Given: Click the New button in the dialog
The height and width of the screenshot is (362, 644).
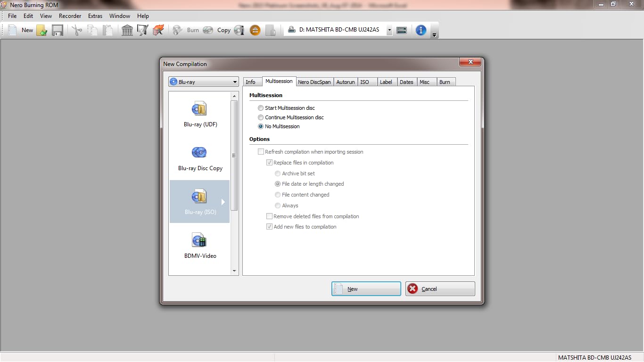Looking at the screenshot, I should [x=366, y=289].
